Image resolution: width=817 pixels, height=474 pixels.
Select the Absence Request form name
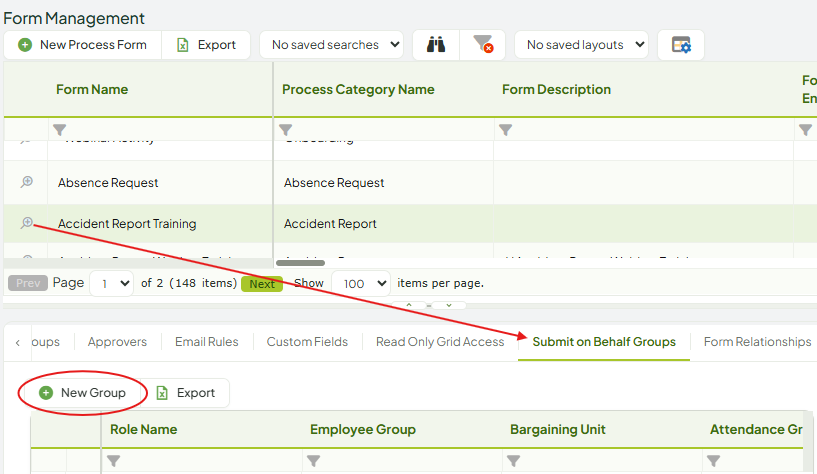108,183
